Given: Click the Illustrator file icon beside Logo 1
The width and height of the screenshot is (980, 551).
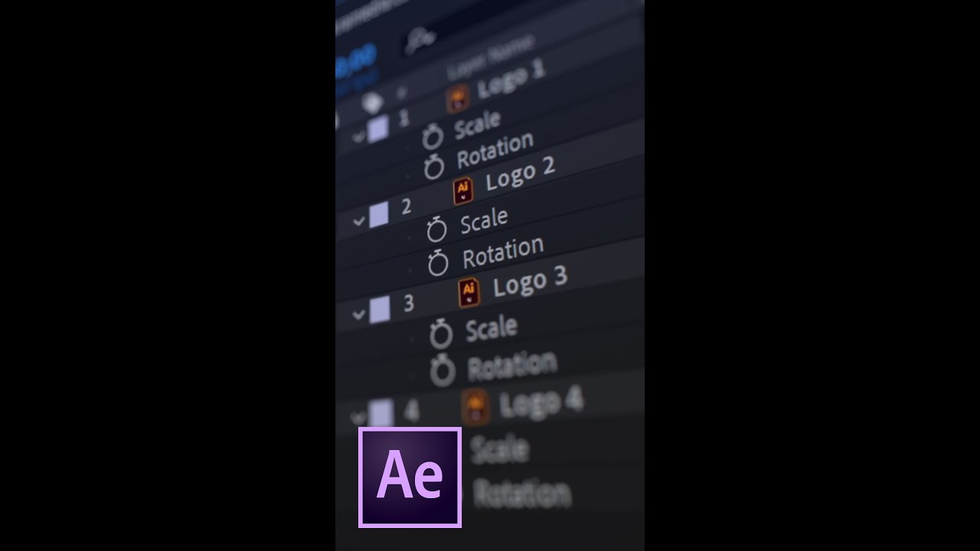Looking at the screenshot, I should click(457, 98).
